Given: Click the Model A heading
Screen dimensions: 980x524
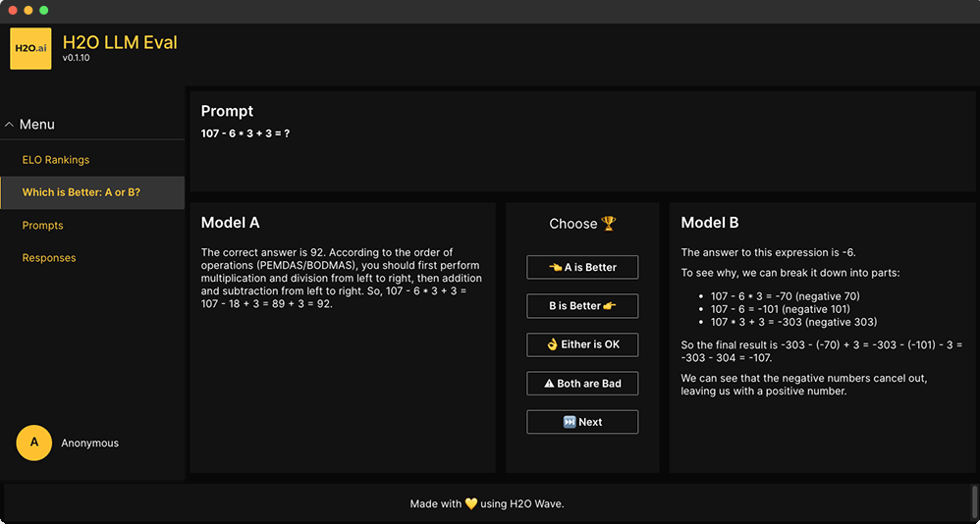Looking at the screenshot, I should 230,223.
